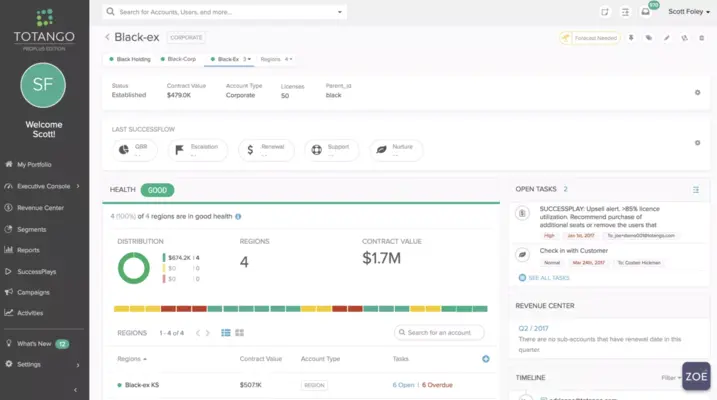This screenshot has width=717, height=400.
Task: Click the Forecast Needed badge
Action: (x=590, y=38)
